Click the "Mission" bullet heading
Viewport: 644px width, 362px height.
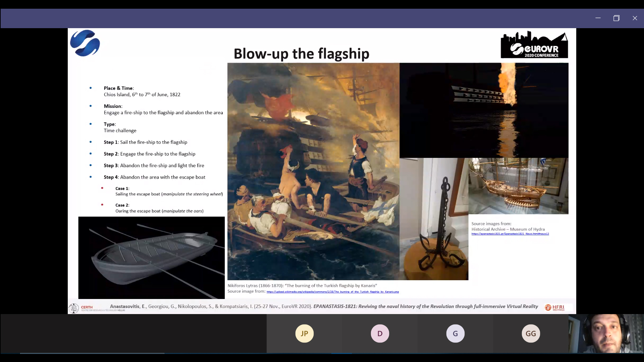113,106
